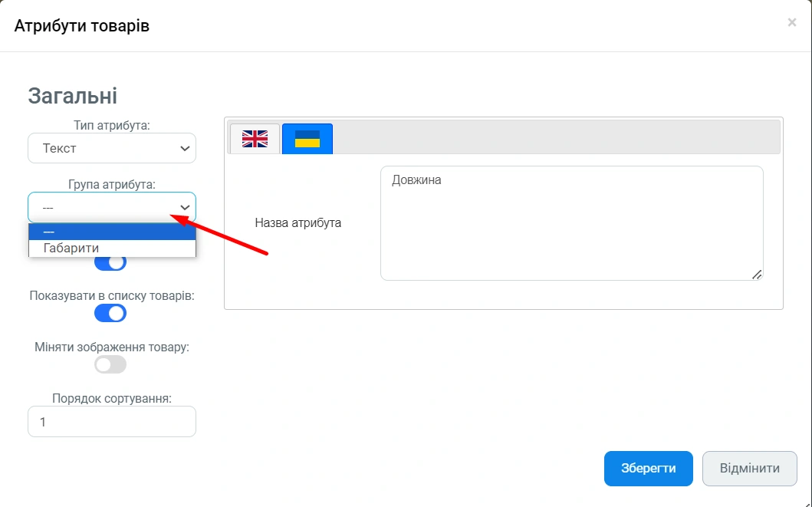812x507 pixels.
Task: Toggle the switch partially hidden under the dropdown list
Action: point(110,263)
